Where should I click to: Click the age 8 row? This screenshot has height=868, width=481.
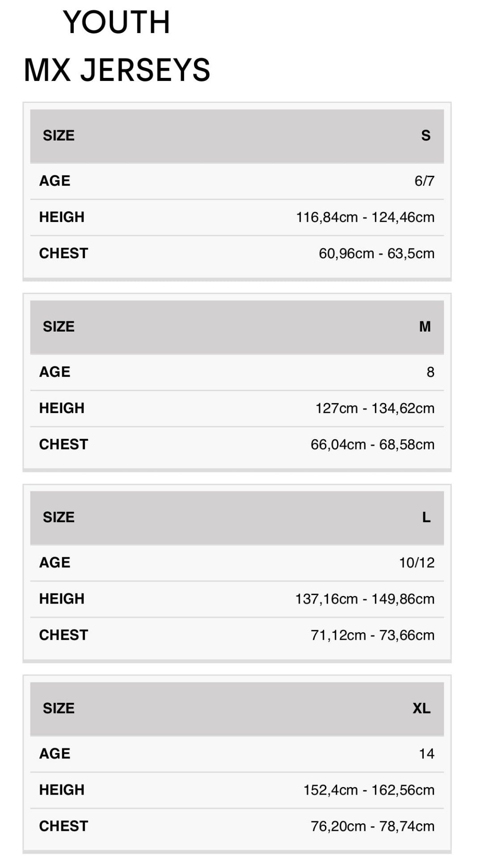pyautogui.click(x=237, y=372)
